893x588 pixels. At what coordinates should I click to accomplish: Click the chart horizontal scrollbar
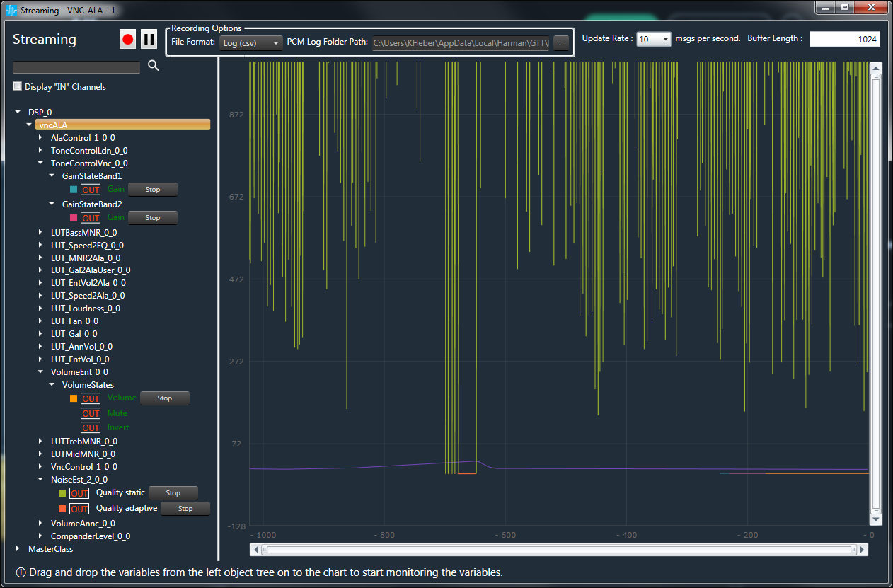pos(559,550)
